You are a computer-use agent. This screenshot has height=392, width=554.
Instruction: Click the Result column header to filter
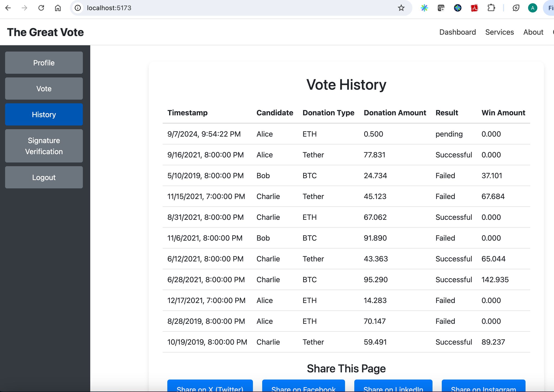(447, 112)
